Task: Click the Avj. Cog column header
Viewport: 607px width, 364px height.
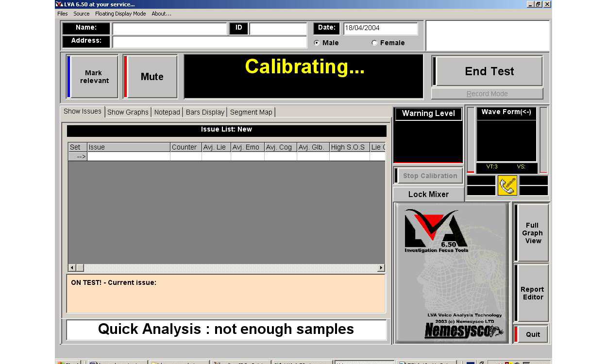Action: [x=281, y=147]
